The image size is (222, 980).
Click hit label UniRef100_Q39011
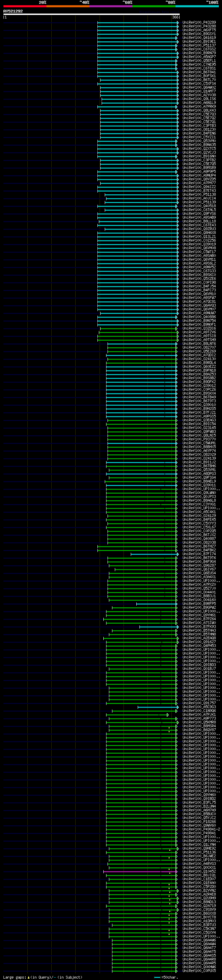point(199,485)
